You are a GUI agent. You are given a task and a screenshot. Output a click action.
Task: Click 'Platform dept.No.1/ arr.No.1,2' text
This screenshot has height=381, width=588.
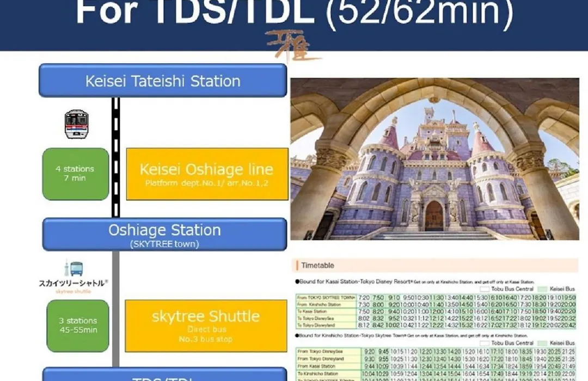point(207,183)
